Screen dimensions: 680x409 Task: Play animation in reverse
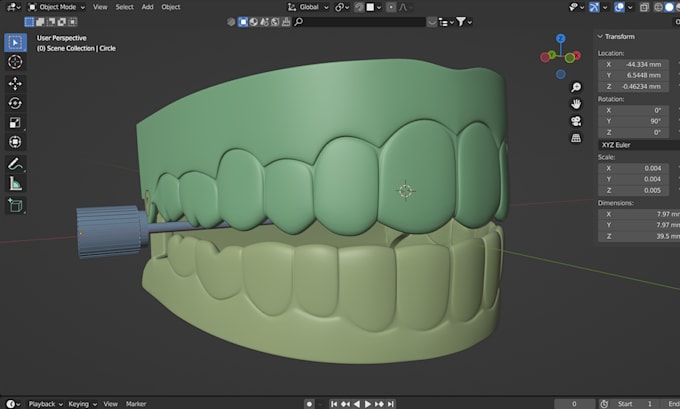[356, 404]
